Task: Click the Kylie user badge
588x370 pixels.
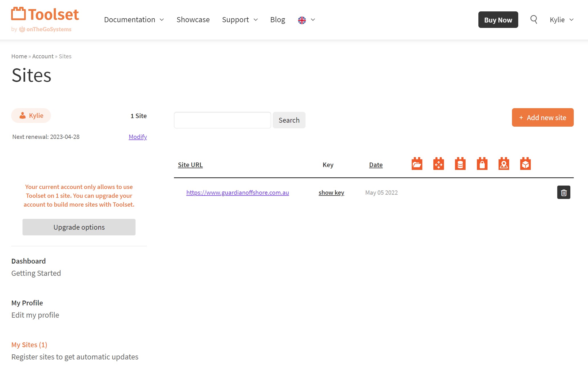Action: pos(31,116)
